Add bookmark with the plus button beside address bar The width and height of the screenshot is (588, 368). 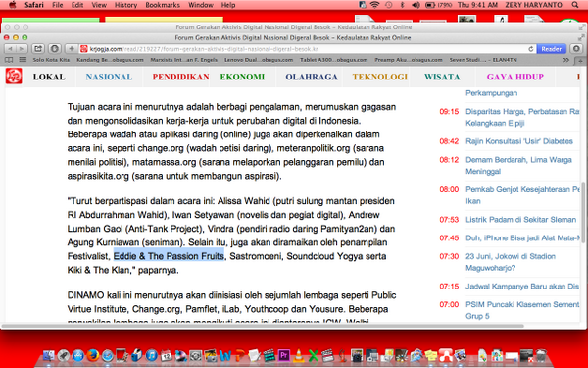(72, 49)
